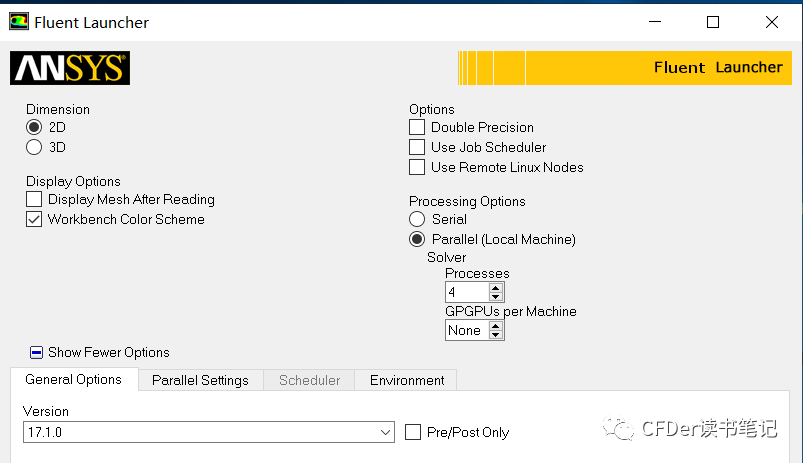
Task: Minimize the Fluent Launcher window
Action: click(655, 22)
